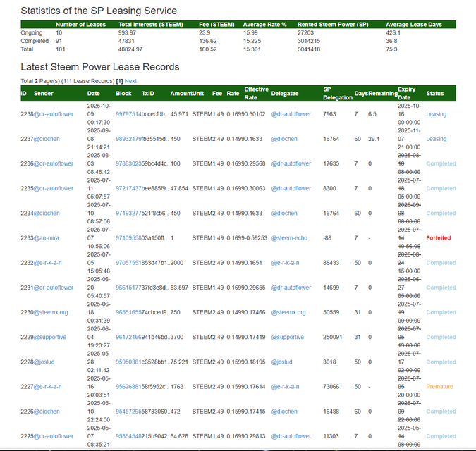
Task: Open block 97109558 link
Action: tap(128, 238)
